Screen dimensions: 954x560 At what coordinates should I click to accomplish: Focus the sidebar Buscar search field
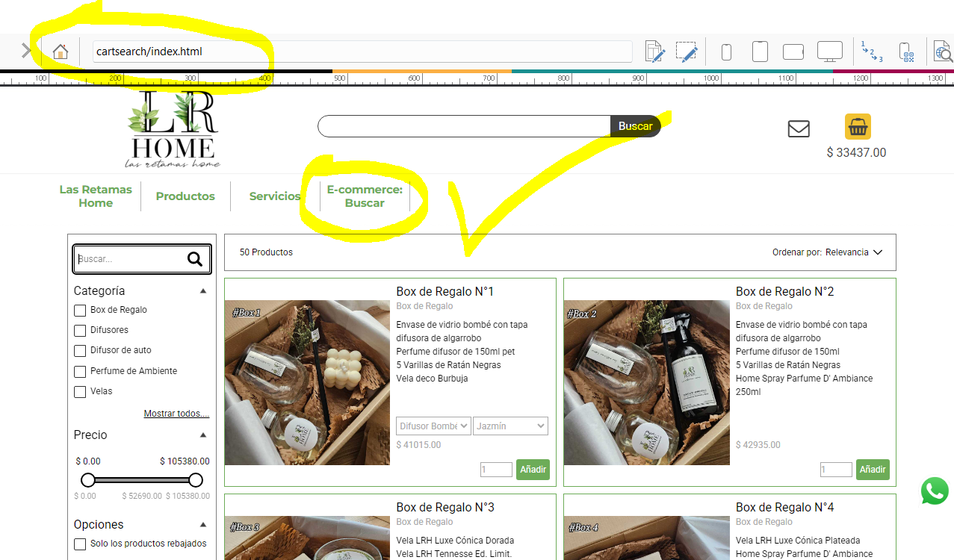pyautogui.click(x=131, y=259)
